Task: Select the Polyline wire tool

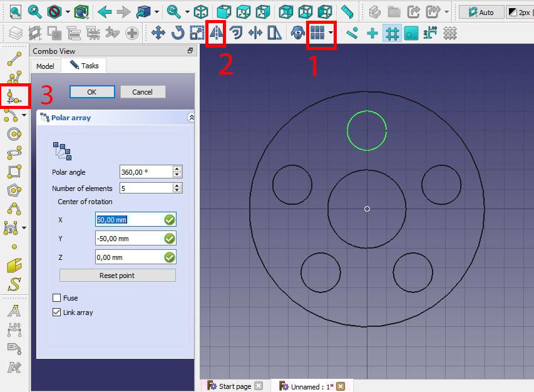Action: point(14,77)
